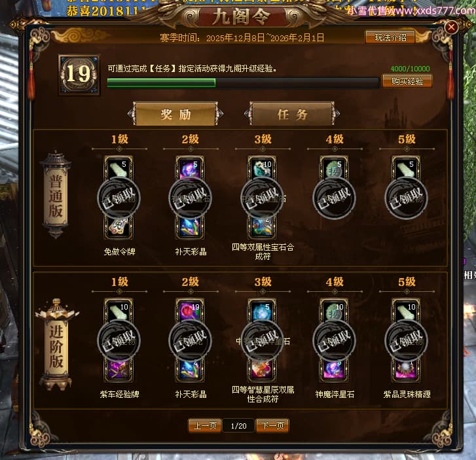Image resolution: width=476 pixels, height=460 pixels.
Task: Close the 九阁令 window with red X
Action: (x=451, y=27)
